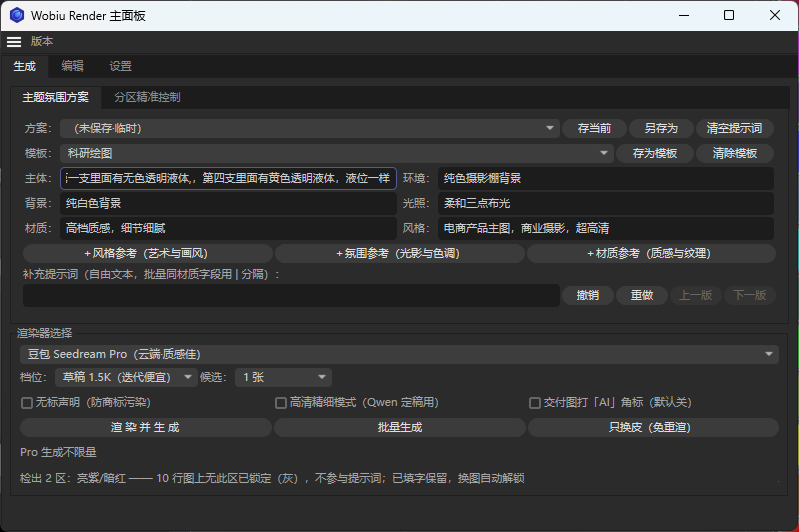The width and height of the screenshot is (799, 532).
Task: Select the 分区精准控制 sub-tab
Action: coord(147,97)
